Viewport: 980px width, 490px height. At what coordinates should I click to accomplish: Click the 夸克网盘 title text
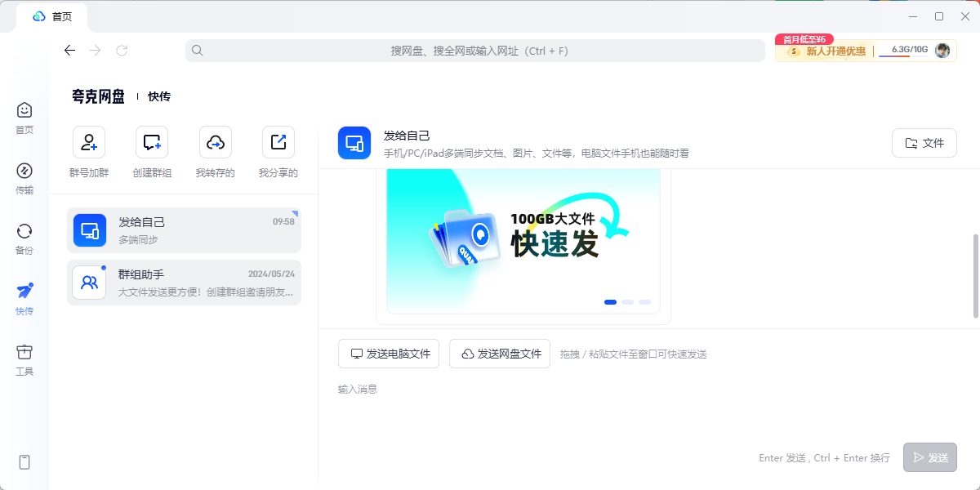point(98,96)
